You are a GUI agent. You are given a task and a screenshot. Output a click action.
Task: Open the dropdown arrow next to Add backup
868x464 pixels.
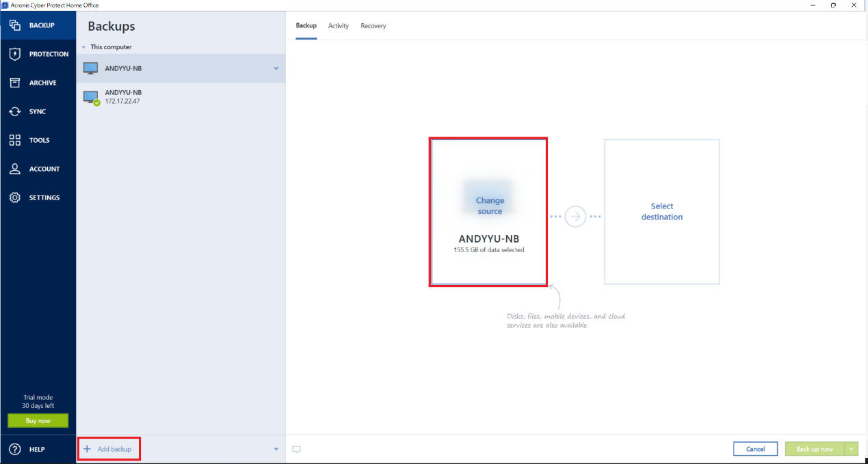(x=276, y=449)
